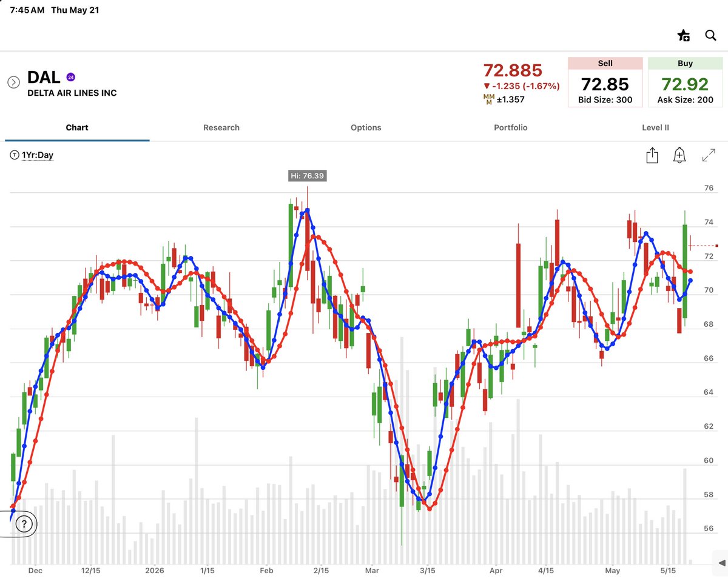Viewport: 728px width, 584px height.
Task: Switch to the Research tab
Action: [221, 127]
